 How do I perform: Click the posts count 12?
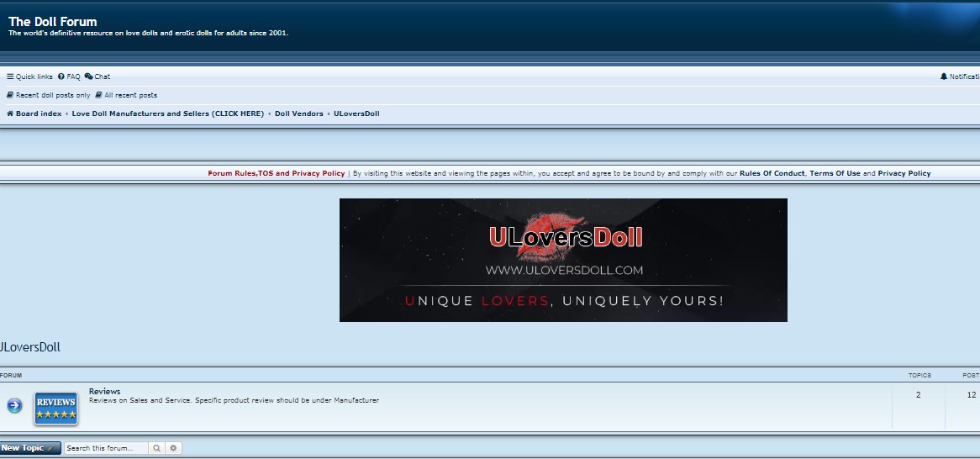972,394
